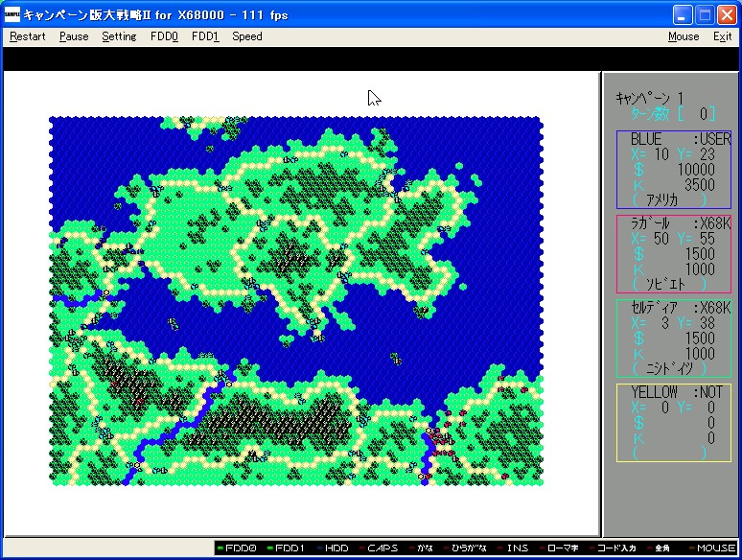Click the ターン数 turn counter

673,113
